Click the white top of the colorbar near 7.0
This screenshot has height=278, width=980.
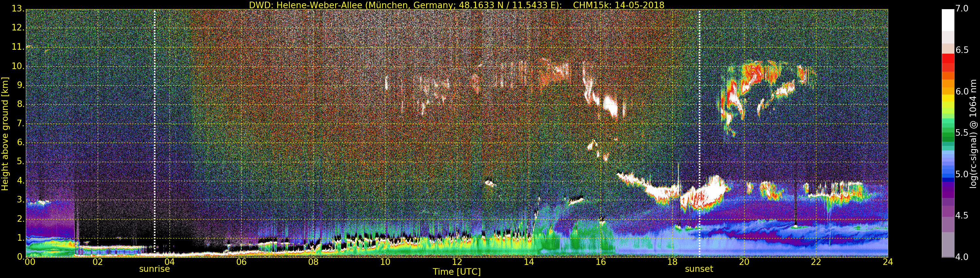(948, 19)
